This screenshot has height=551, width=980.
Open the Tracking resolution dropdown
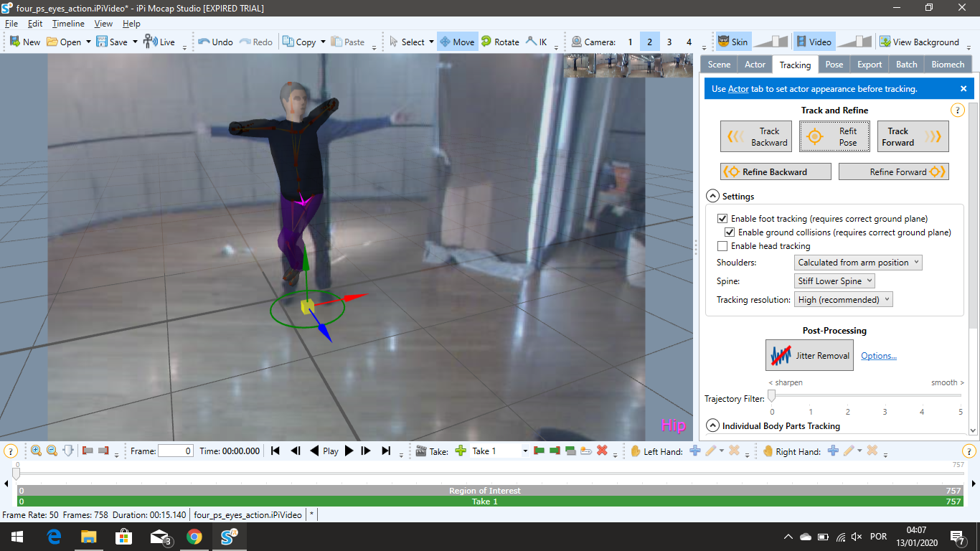(x=844, y=300)
